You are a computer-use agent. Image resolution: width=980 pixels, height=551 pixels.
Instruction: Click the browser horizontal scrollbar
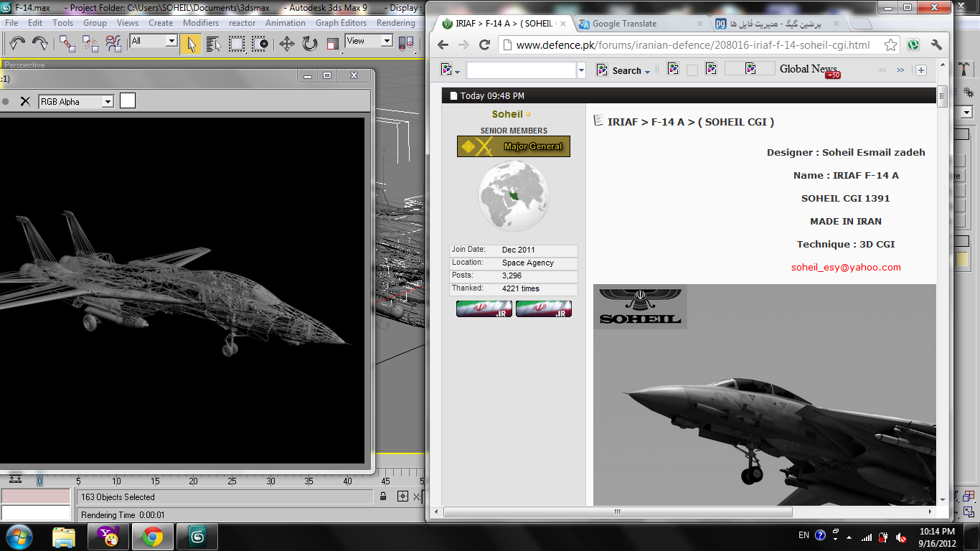pos(618,512)
